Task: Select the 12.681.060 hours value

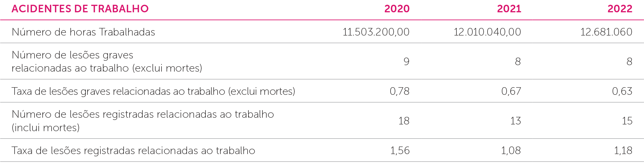Action: coord(606,32)
